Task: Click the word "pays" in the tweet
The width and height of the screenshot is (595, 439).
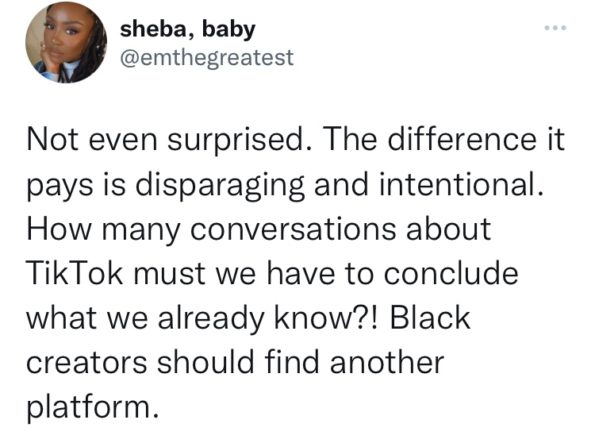Action: [x=60, y=187]
